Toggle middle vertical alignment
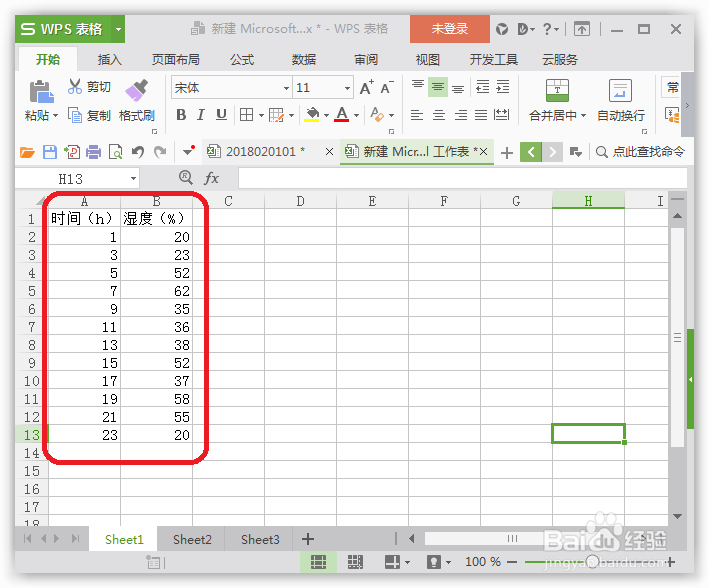The image size is (709, 588). click(438, 87)
